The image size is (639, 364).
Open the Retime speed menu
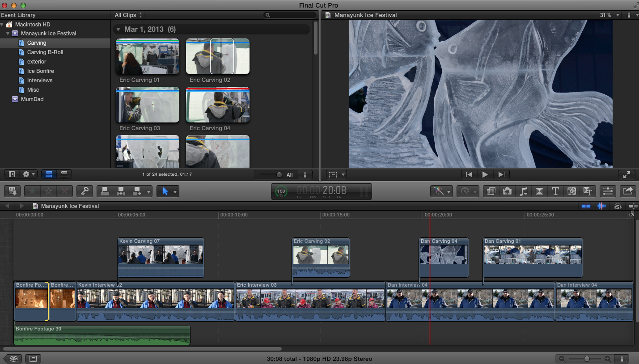468,191
